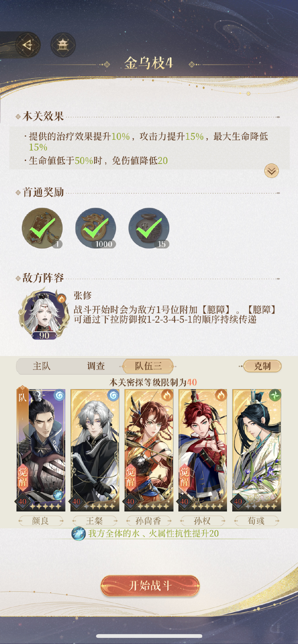The image size is (298, 644).
Task: Expand the stage effects chevron
Action: [x=272, y=171]
